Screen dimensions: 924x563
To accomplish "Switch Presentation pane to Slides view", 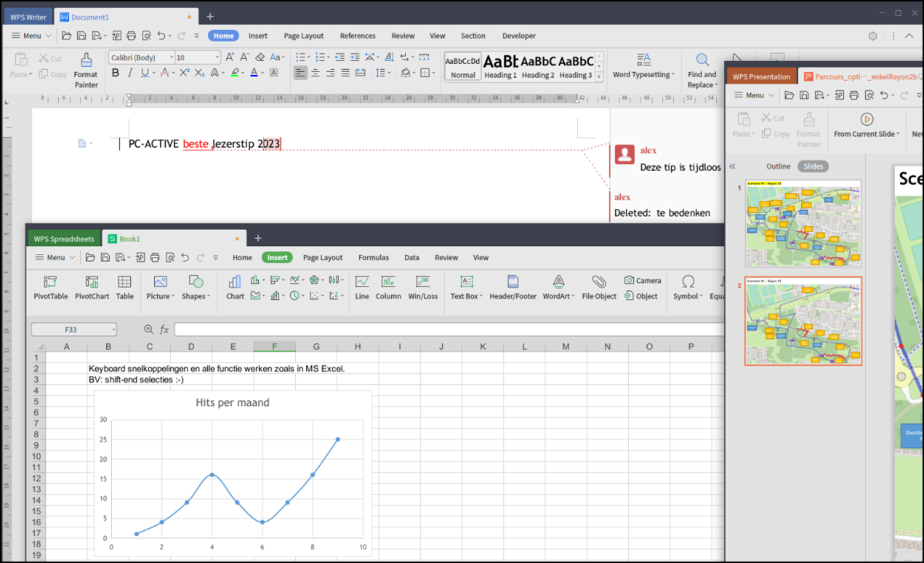I will (813, 167).
